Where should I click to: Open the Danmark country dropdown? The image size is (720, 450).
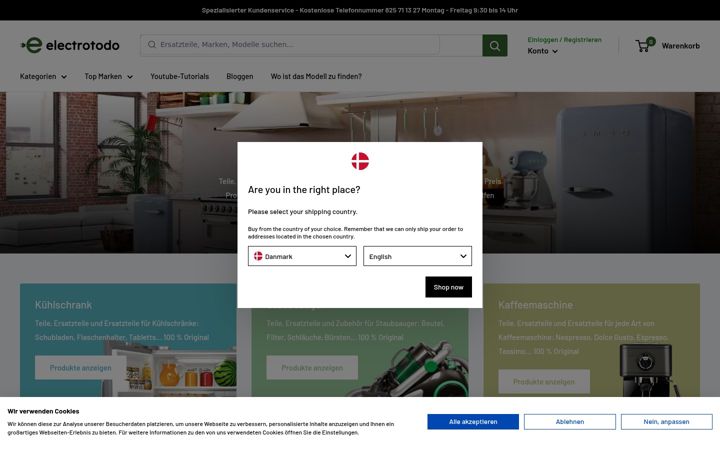pos(302,256)
